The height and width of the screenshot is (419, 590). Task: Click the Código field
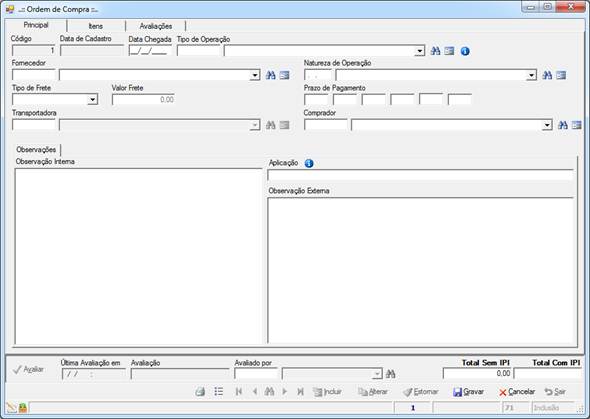point(33,51)
